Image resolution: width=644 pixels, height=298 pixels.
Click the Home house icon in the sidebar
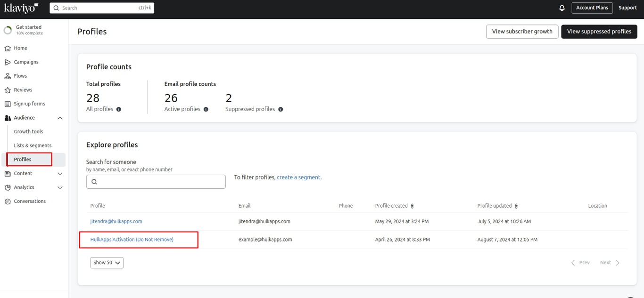tap(8, 48)
